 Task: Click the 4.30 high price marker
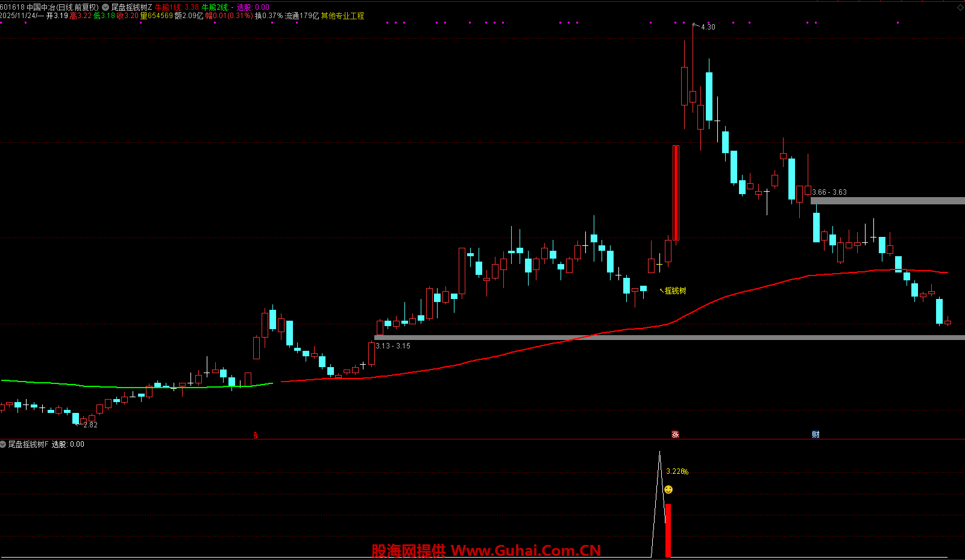708,27
